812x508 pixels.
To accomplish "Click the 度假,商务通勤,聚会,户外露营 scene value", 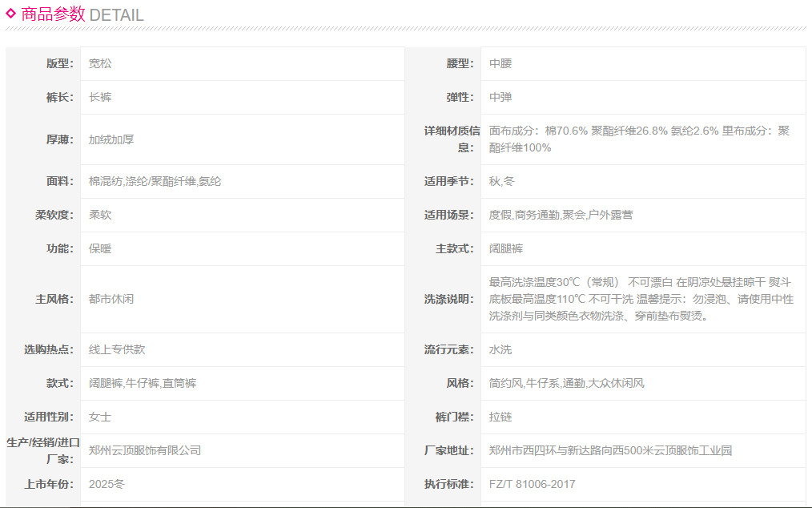I will 561,215.
